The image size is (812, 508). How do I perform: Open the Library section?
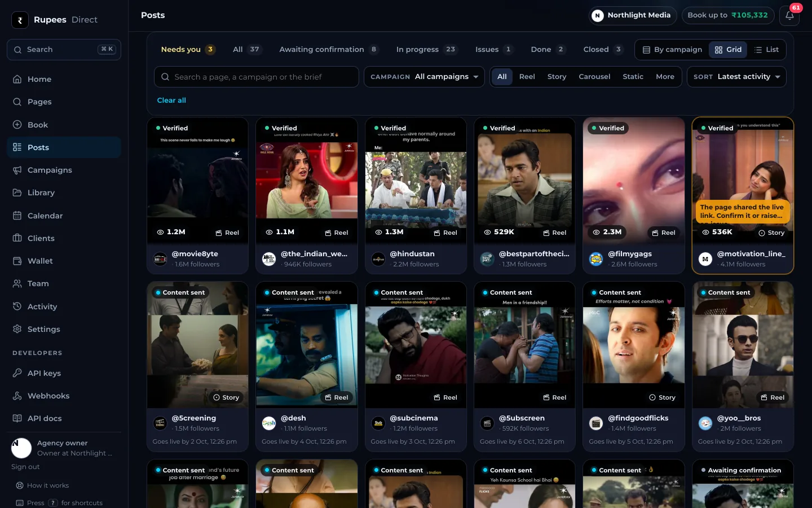[64, 192]
